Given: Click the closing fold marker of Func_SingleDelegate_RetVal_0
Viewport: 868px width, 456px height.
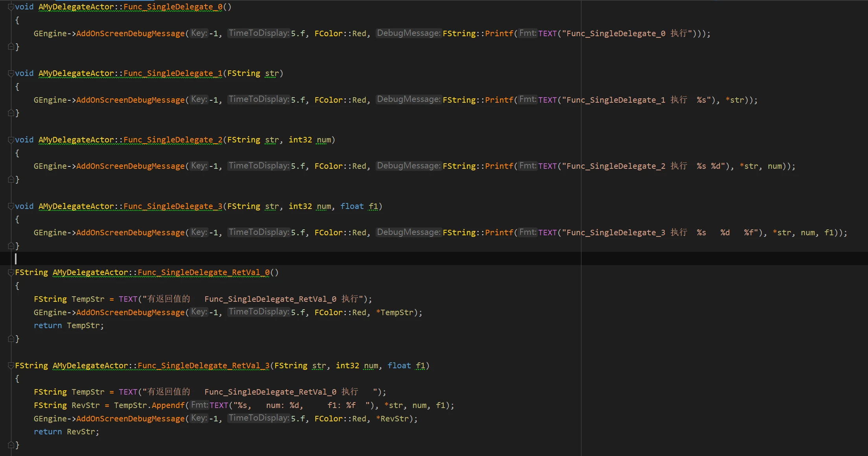Looking at the screenshot, I should [x=11, y=339].
